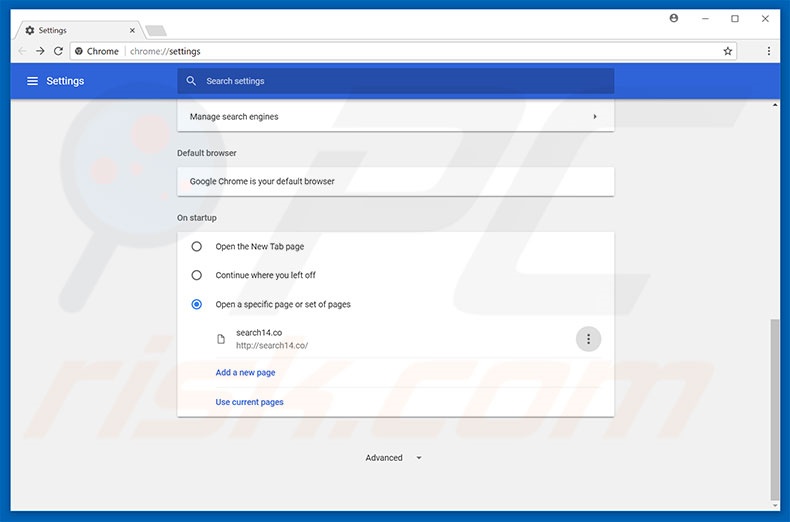Screen dimensions: 790x522
Task: Select Open the New Tab page
Action: [196, 246]
